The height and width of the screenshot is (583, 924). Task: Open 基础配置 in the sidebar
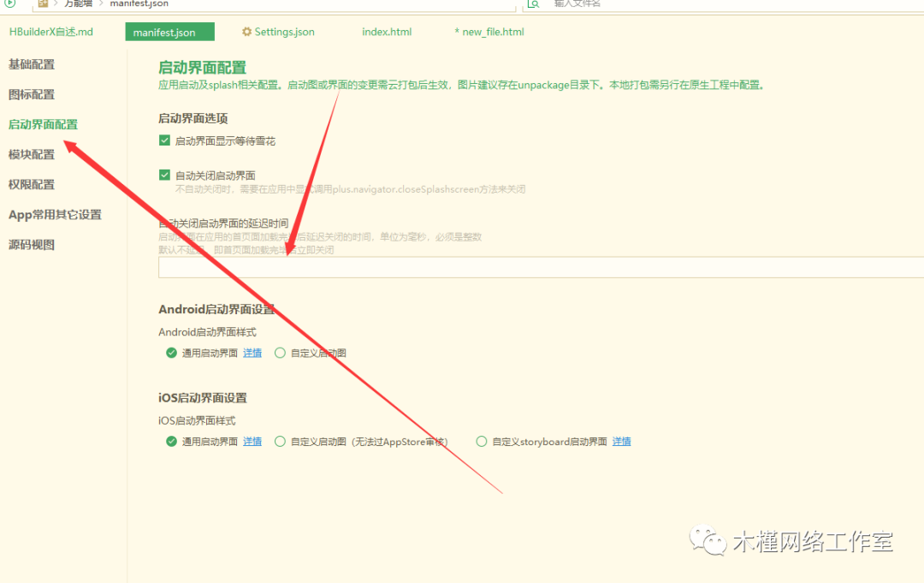32,64
